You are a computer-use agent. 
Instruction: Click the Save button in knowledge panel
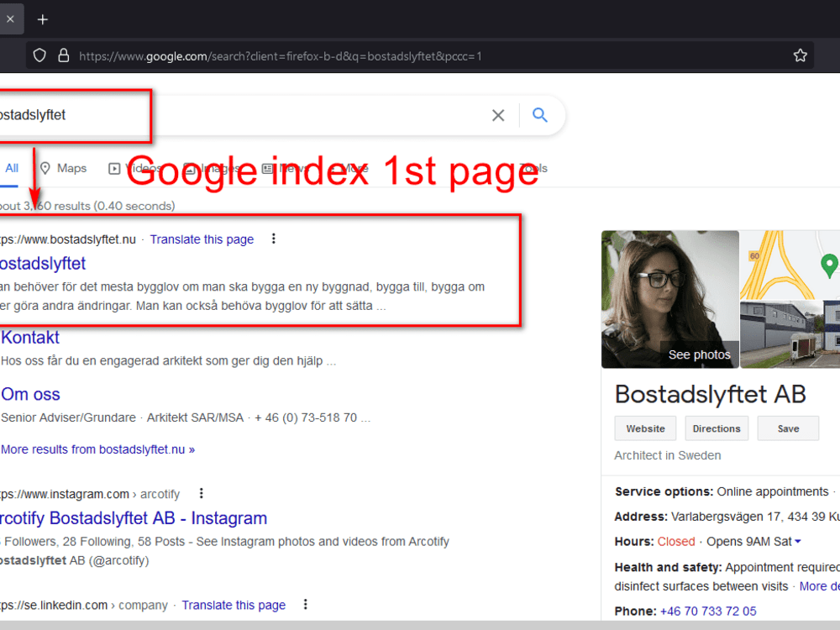tap(788, 428)
